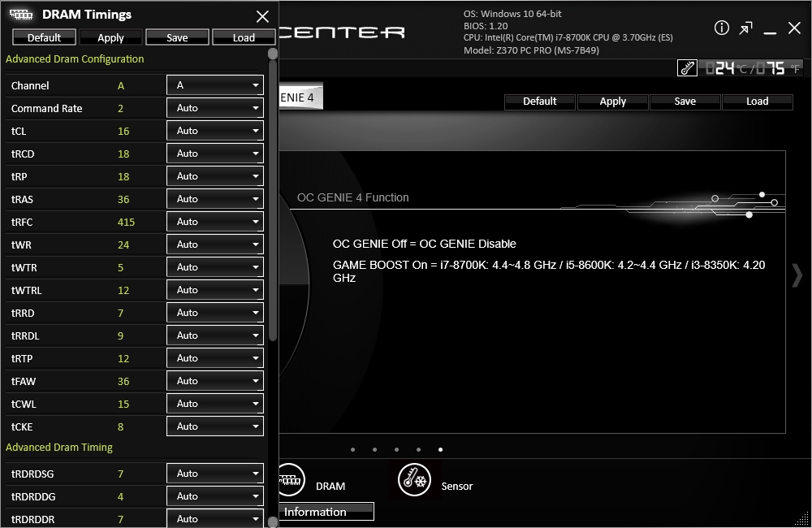This screenshot has height=528, width=812.
Task: Select the OC GENIE 4 tab
Action: tap(301, 97)
